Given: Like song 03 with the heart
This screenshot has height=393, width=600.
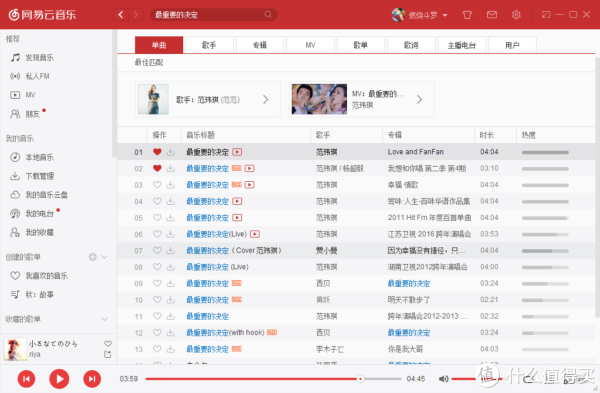Looking at the screenshot, I should tap(157, 185).
